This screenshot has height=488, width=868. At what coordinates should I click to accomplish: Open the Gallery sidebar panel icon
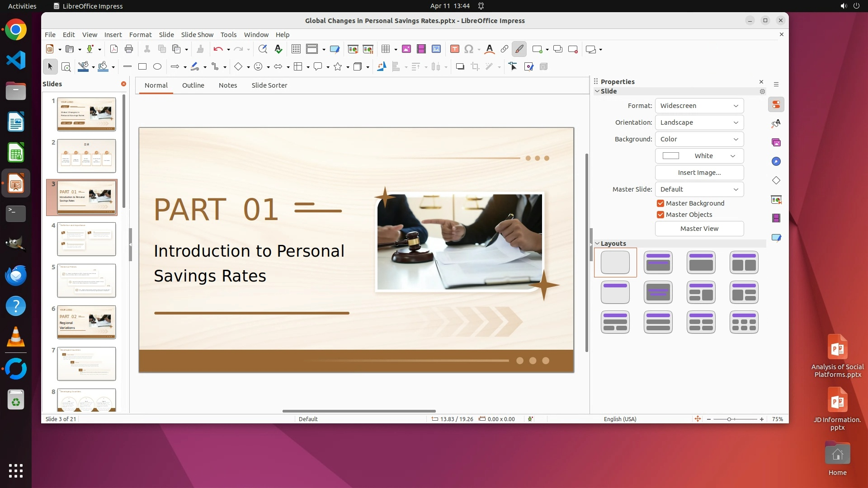[x=776, y=143]
